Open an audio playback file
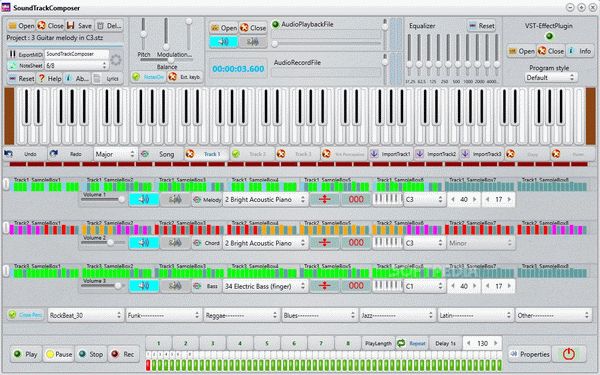600x375 pixels. (x=224, y=28)
